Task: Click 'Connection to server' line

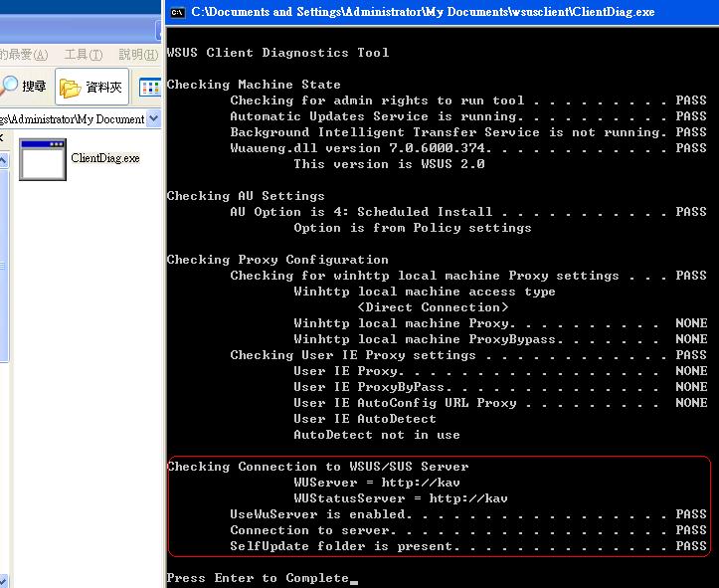Action: [468, 530]
